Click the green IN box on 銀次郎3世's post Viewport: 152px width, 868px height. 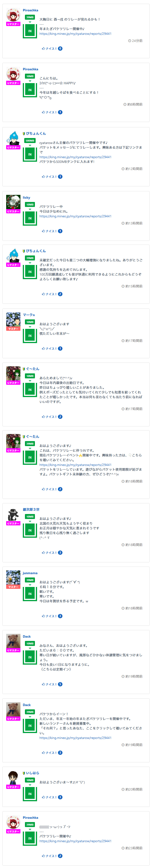click(30, 530)
